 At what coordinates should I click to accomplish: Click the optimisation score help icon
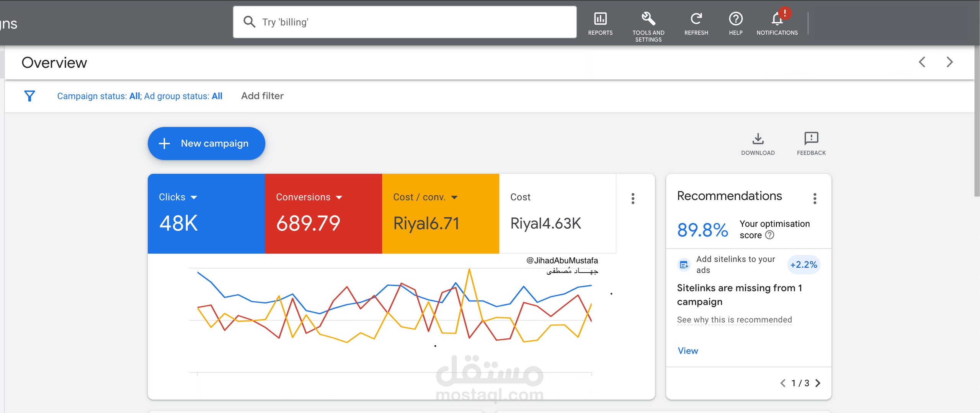tap(769, 235)
